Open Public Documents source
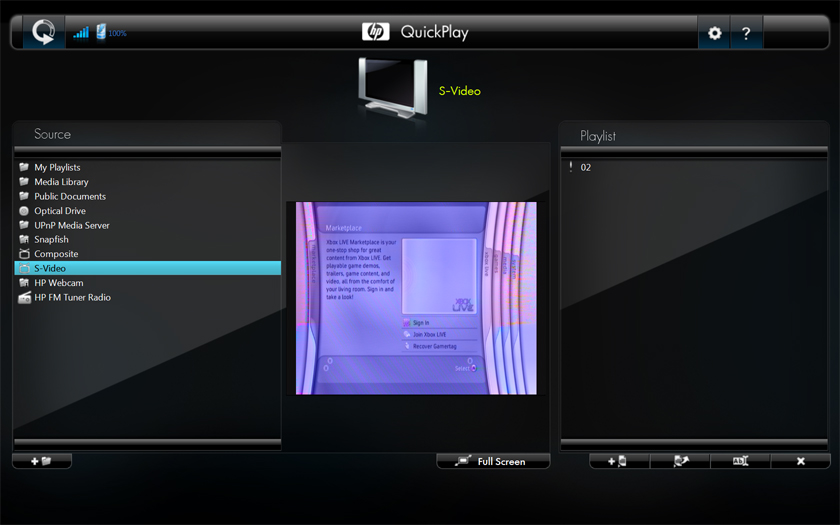Screen dimensions: 840x525 [x=148, y=196]
